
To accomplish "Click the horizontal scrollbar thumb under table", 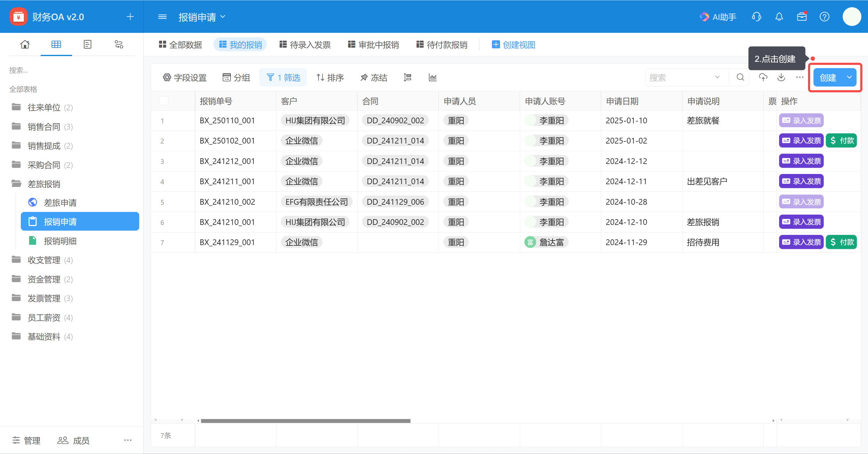I will [305, 421].
